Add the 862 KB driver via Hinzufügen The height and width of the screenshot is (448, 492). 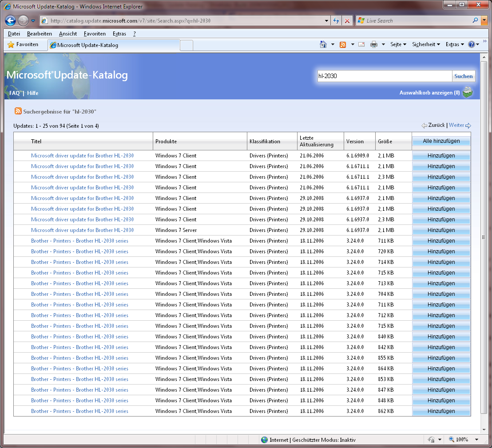tap(441, 411)
